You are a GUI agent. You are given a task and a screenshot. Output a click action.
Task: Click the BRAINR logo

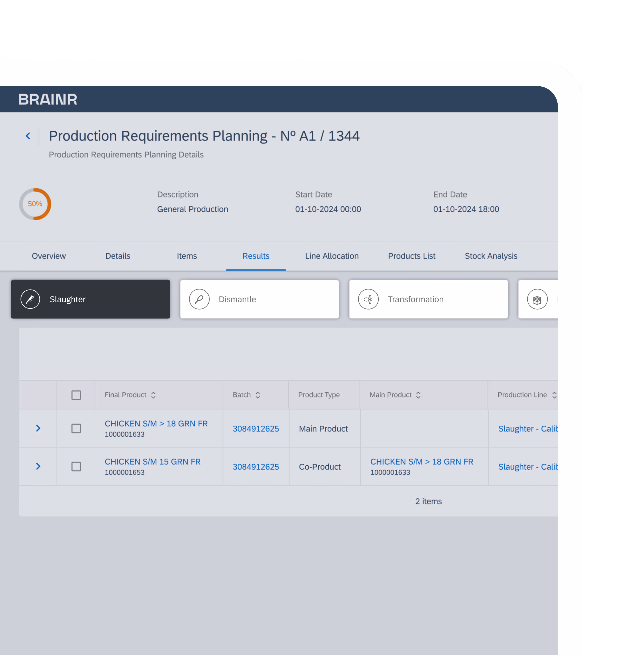48,99
